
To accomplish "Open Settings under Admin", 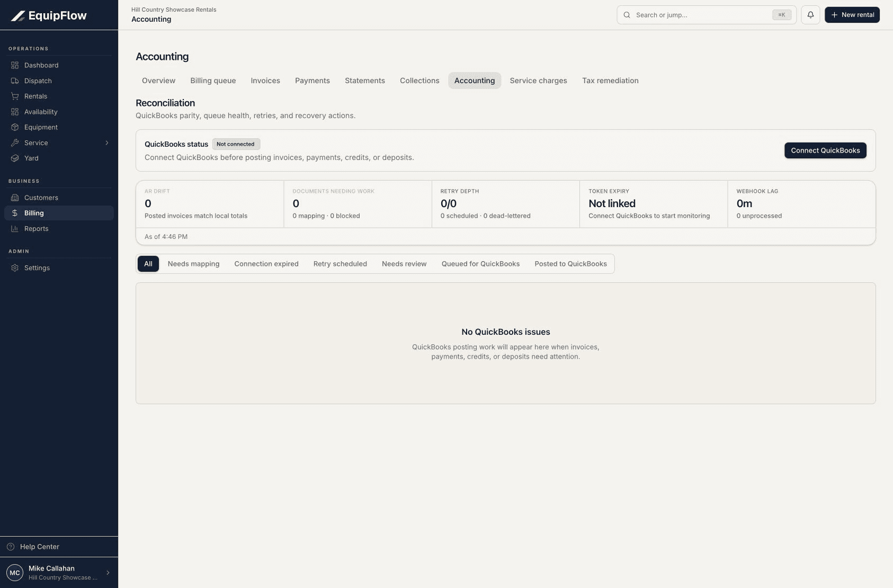I will pyautogui.click(x=59, y=268).
